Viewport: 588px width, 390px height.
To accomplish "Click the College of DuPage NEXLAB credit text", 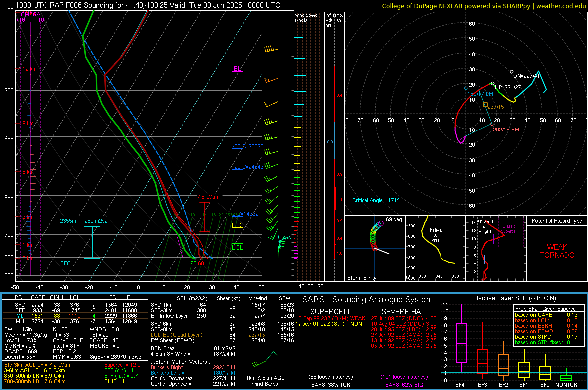I will (x=484, y=6).
